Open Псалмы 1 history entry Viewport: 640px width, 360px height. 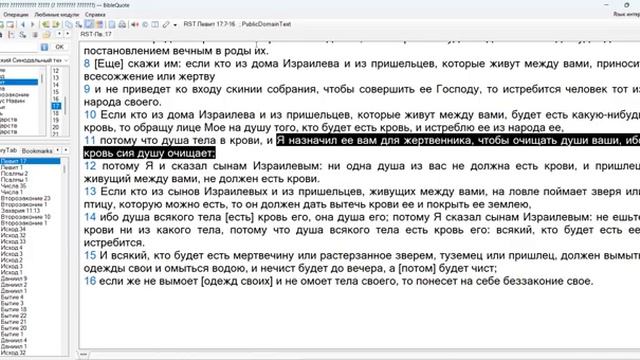[x=14, y=180]
